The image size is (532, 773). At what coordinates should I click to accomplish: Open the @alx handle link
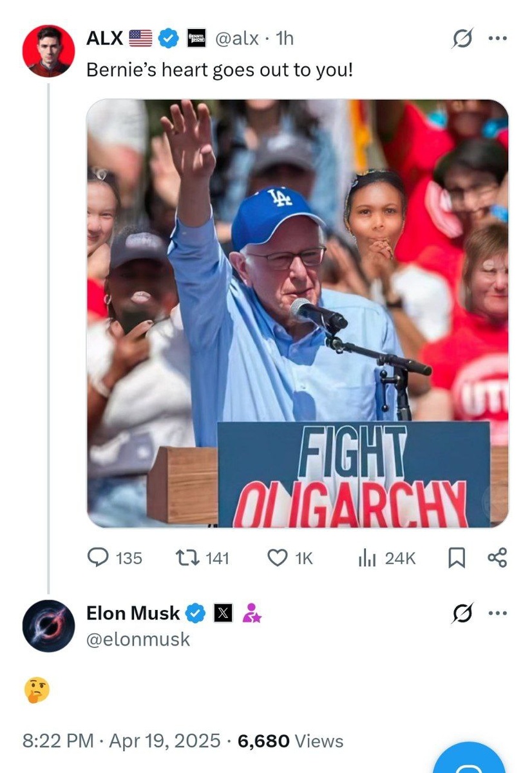(x=236, y=39)
